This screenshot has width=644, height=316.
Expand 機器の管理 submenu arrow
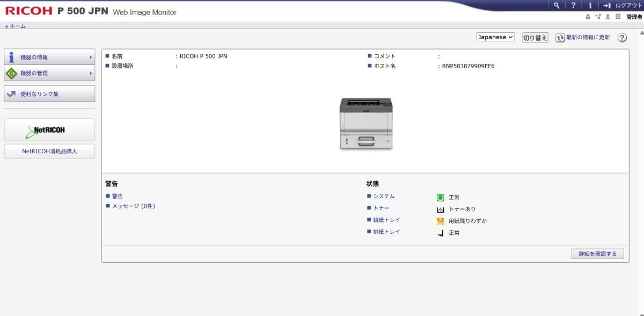91,73
